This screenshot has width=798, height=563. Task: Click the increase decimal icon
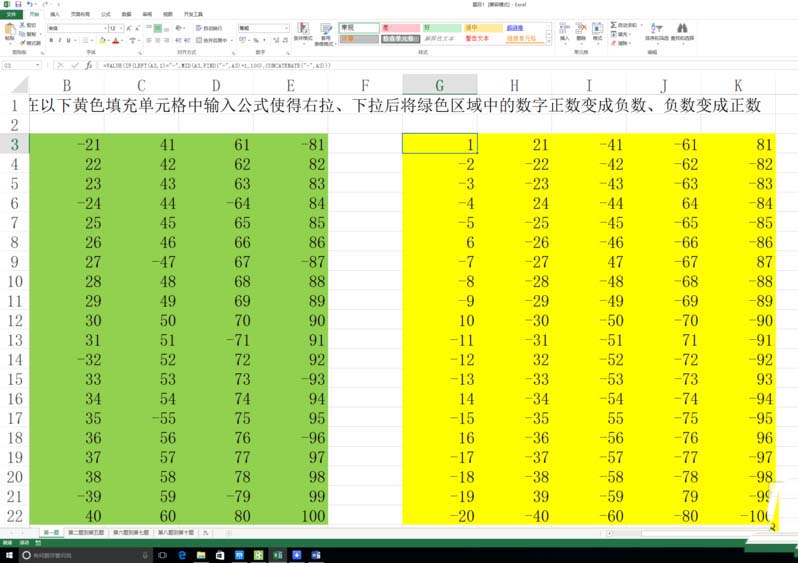pos(275,40)
